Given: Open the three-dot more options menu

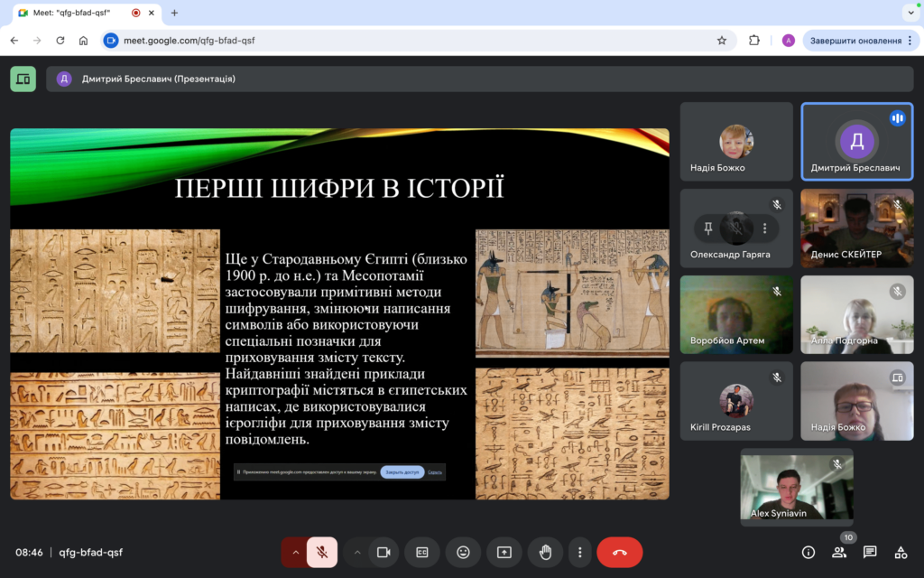Looking at the screenshot, I should point(580,552).
